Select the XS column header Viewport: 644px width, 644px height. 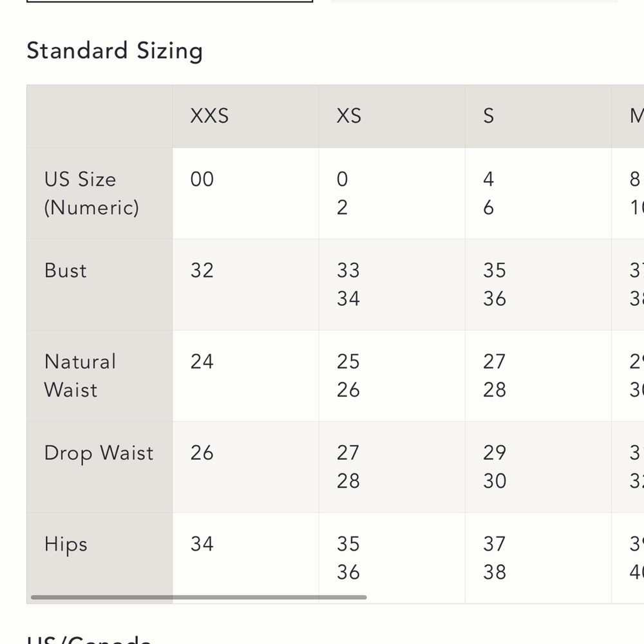pos(392,116)
